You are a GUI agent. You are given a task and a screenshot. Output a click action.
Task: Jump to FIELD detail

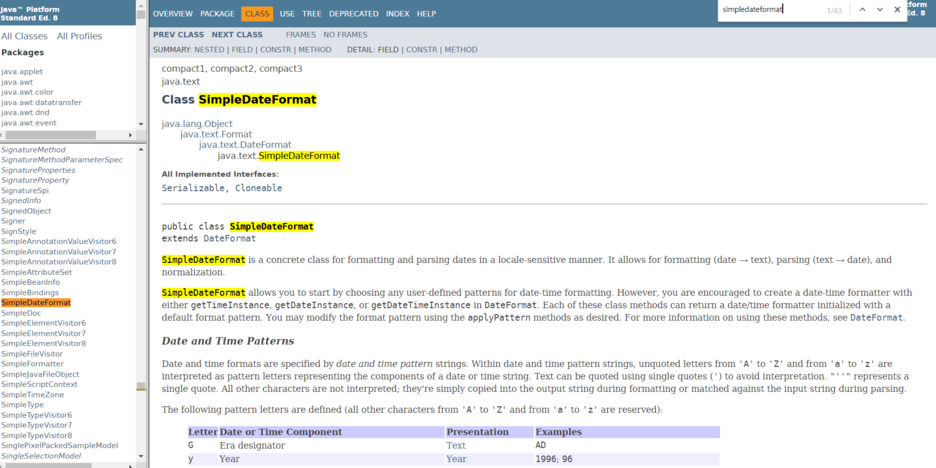[388, 50]
